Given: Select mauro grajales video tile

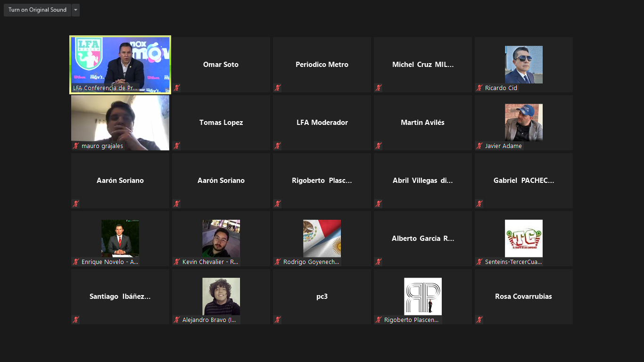Looking at the screenshot, I should click(x=120, y=120).
